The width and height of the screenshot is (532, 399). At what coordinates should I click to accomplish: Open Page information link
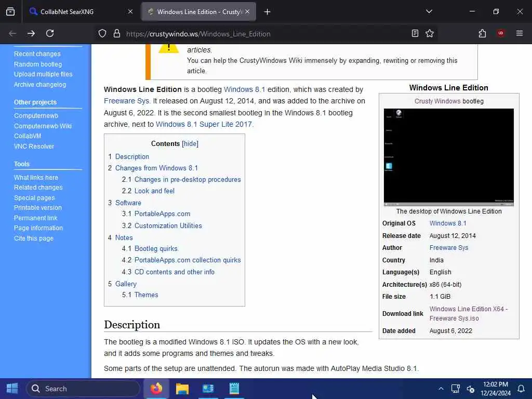[38, 228]
